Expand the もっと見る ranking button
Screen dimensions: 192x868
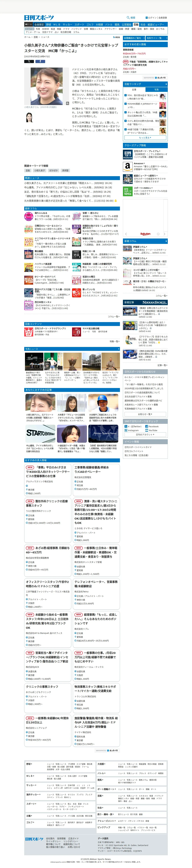click(x=145, y=138)
